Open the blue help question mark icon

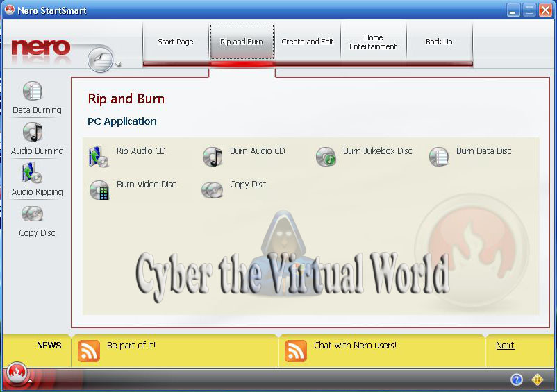(517, 380)
